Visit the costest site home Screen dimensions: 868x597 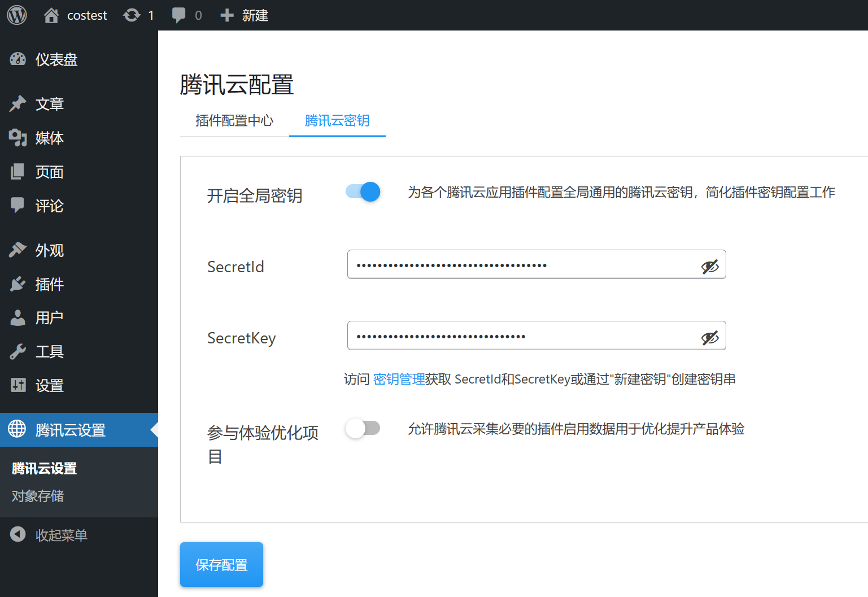click(51, 15)
